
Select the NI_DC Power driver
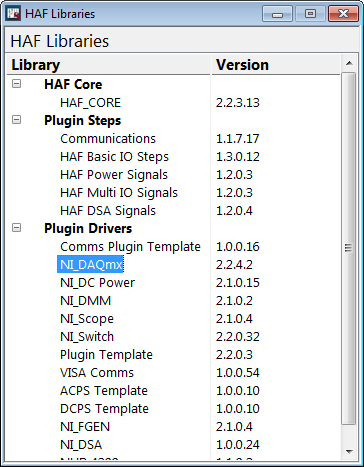click(98, 283)
